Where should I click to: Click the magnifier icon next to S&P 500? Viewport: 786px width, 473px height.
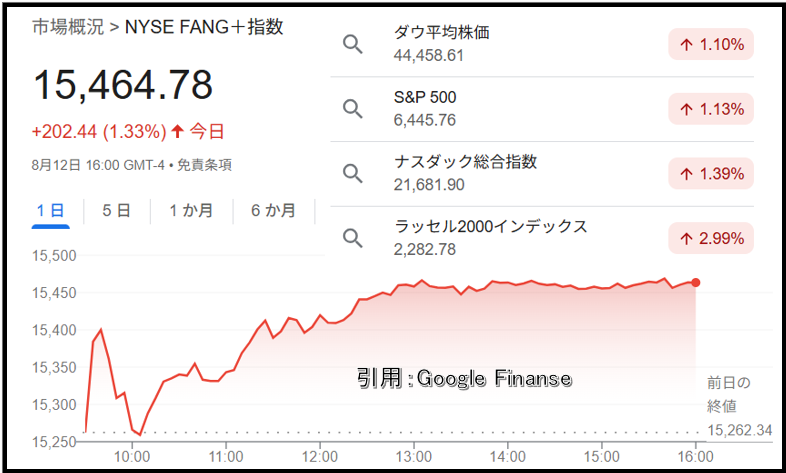point(352,109)
